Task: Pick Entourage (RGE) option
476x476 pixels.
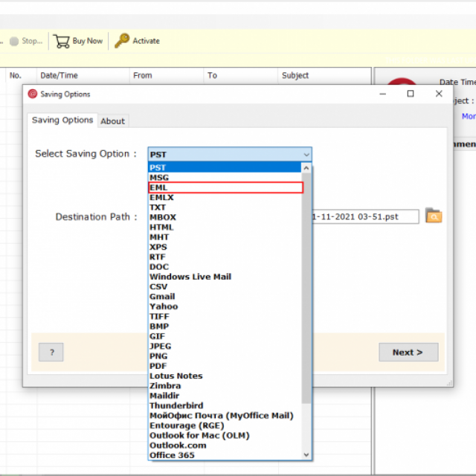Action: (x=225, y=425)
